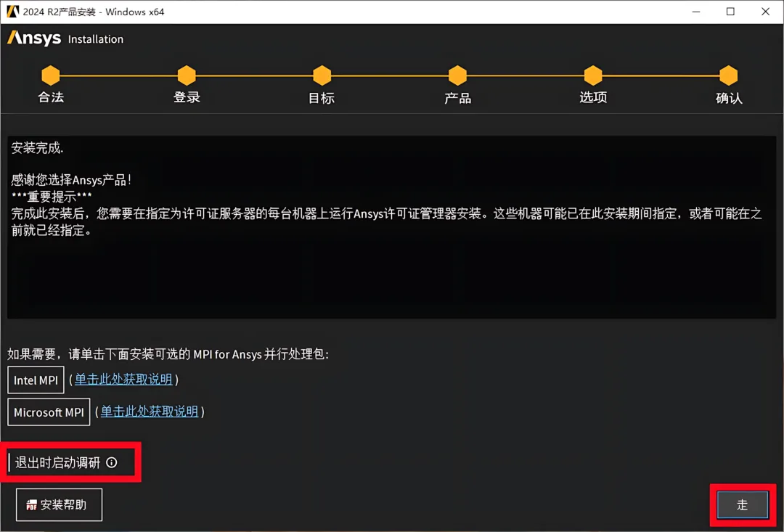Screen dimensions: 784x532
Task: Open the Microsoft MPI 单击此处获取说明 link
Action: 150,412
